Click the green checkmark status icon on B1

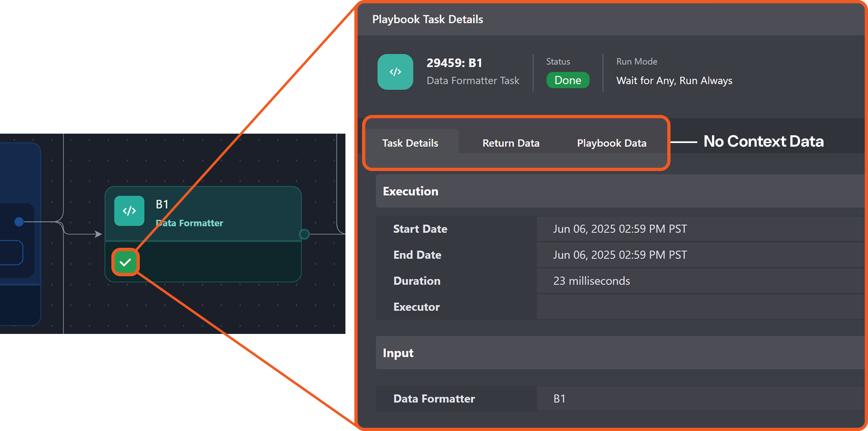[x=125, y=262]
